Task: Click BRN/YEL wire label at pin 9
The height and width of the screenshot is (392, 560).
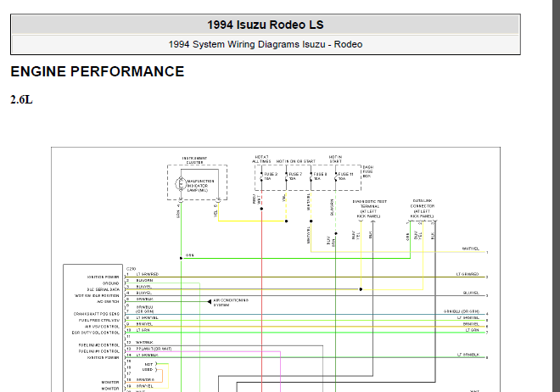Action: (144, 324)
